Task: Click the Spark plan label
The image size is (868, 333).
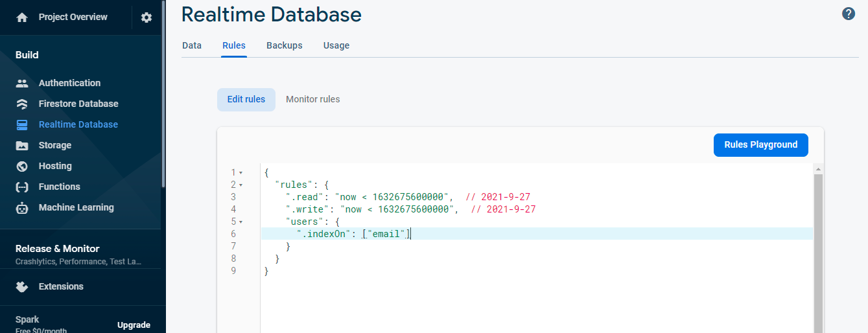Action: [x=27, y=319]
